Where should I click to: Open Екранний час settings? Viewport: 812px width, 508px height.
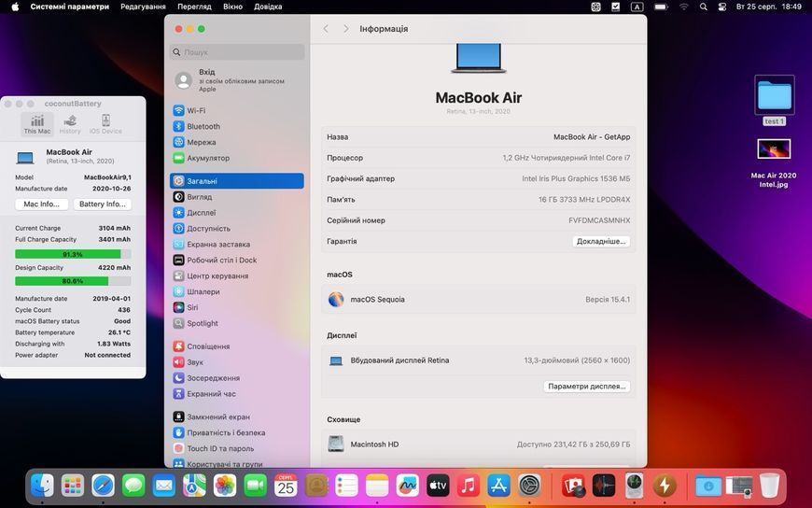[x=237, y=394]
